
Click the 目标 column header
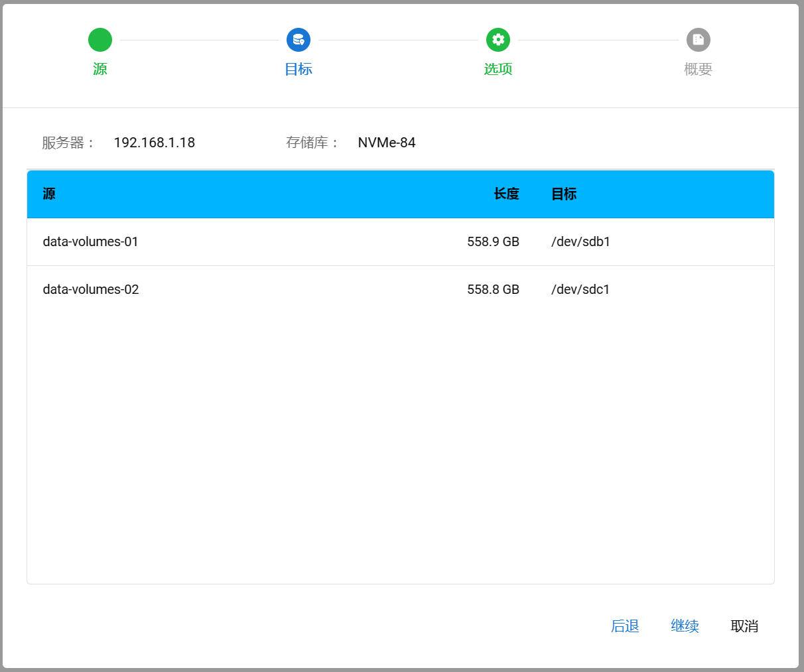[564, 194]
